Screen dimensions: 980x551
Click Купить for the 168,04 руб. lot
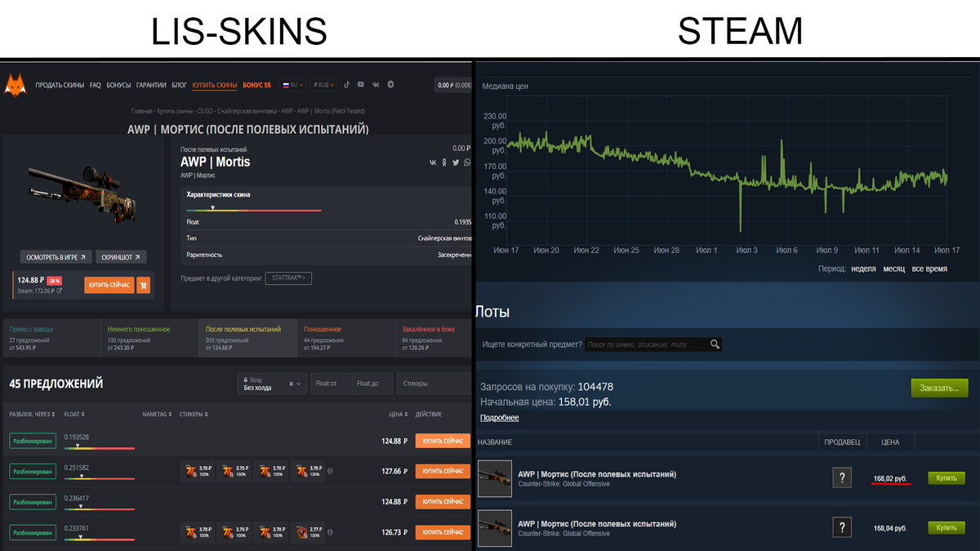click(947, 528)
